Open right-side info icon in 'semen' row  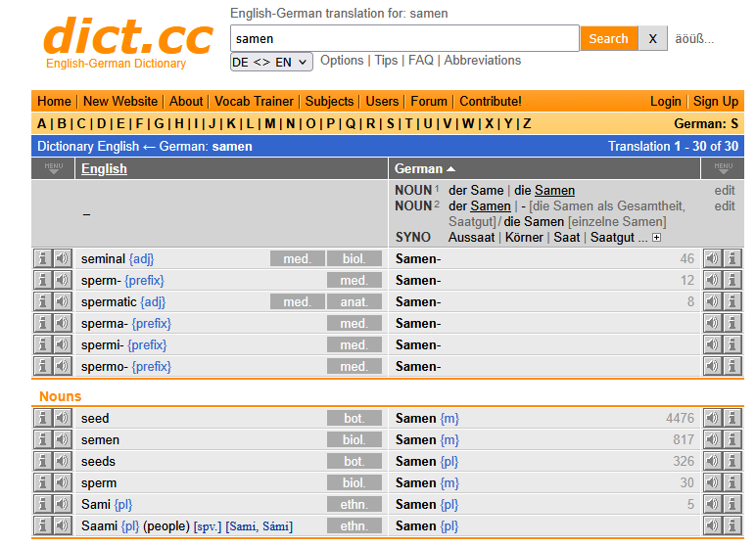point(732,439)
